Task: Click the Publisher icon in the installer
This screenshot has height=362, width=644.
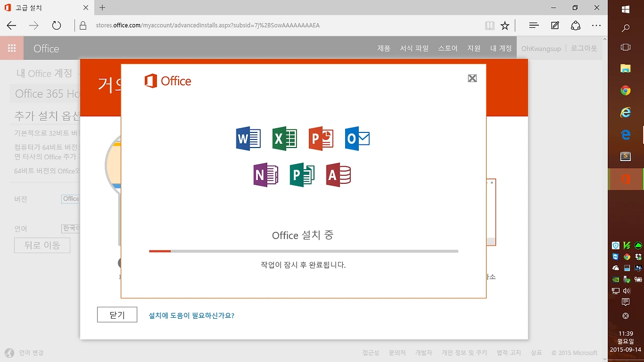Action: [x=302, y=175]
